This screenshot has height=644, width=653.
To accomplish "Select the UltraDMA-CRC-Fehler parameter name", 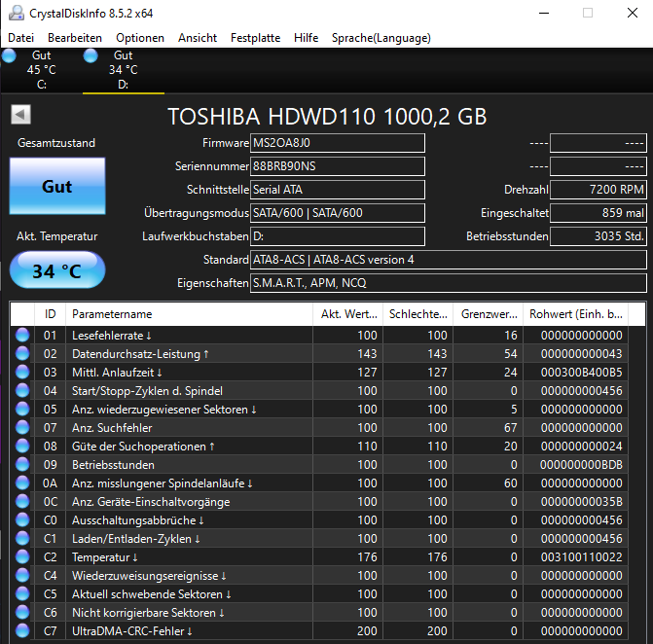I will click(x=132, y=631).
